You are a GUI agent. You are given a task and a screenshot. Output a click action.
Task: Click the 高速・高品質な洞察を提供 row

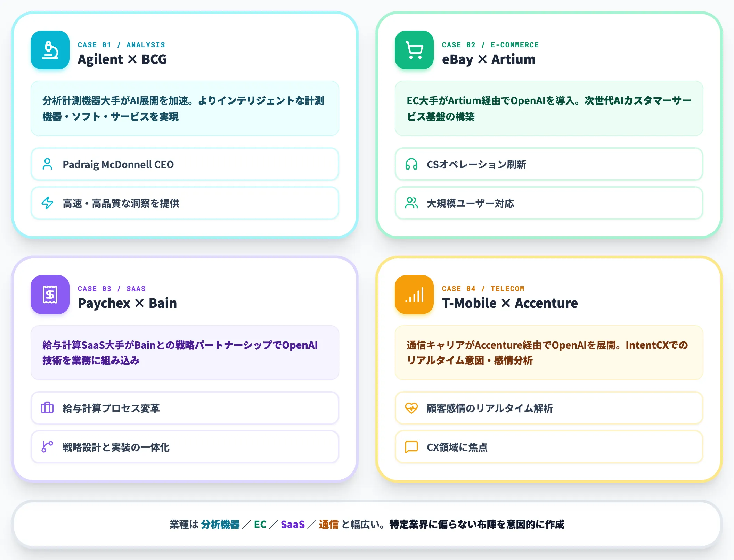point(185,203)
